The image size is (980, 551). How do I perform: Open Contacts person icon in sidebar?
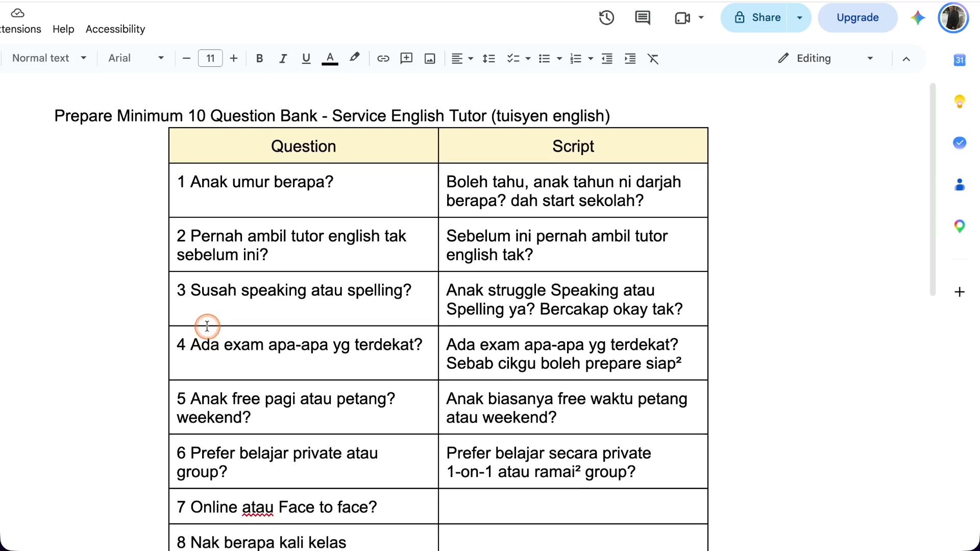point(960,185)
